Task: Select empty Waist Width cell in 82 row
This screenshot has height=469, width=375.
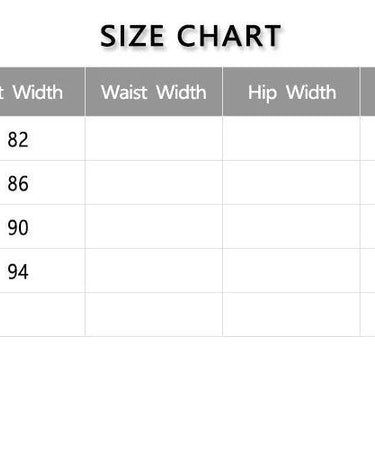Action: pos(154,138)
